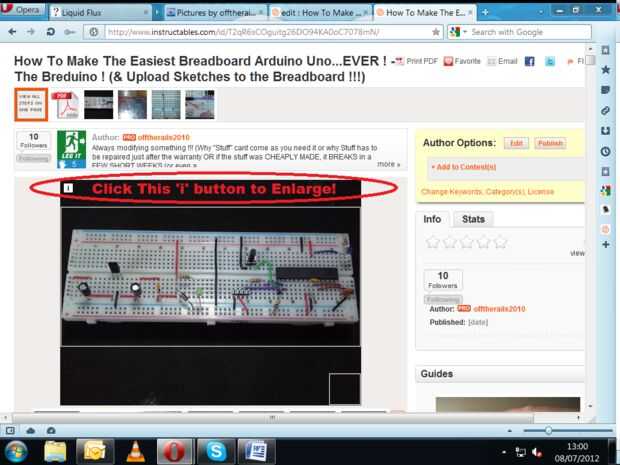The width and height of the screenshot is (620, 465).
Task: Switch to the edit : How To Make tab
Action: [x=320, y=13]
